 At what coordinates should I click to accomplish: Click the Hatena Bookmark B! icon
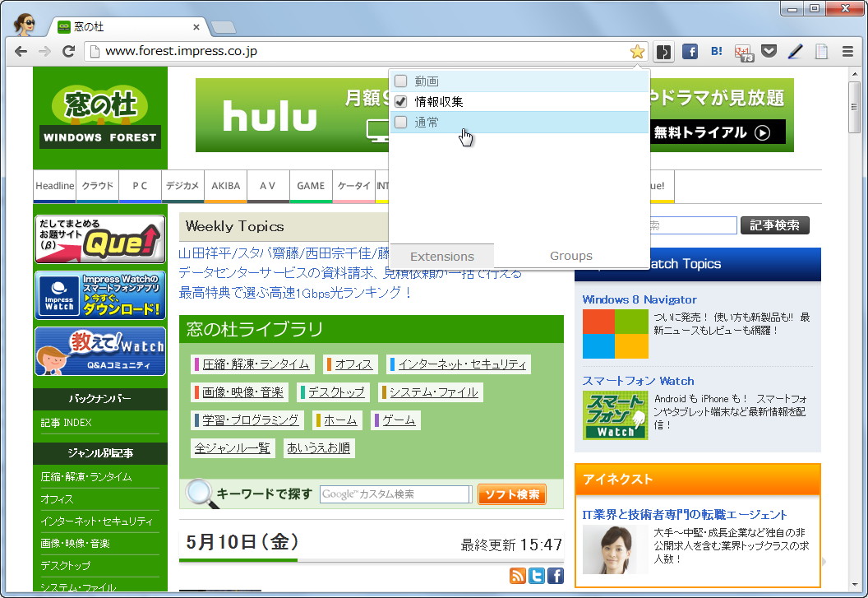pyautogui.click(x=716, y=51)
